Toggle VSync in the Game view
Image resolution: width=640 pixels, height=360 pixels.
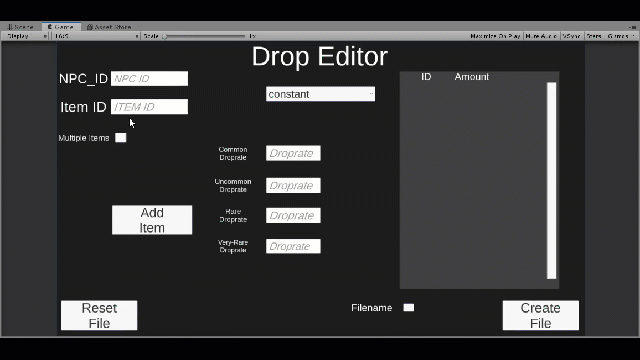pos(571,36)
